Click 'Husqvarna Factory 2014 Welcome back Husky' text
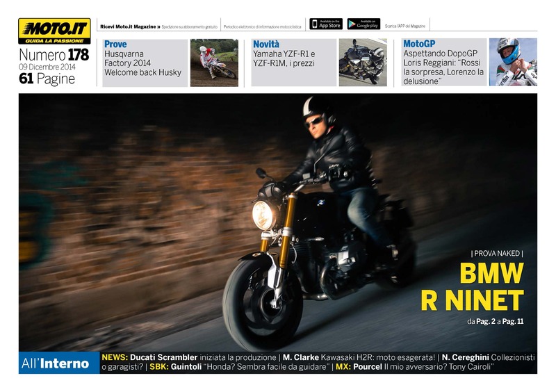 pos(142,63)
